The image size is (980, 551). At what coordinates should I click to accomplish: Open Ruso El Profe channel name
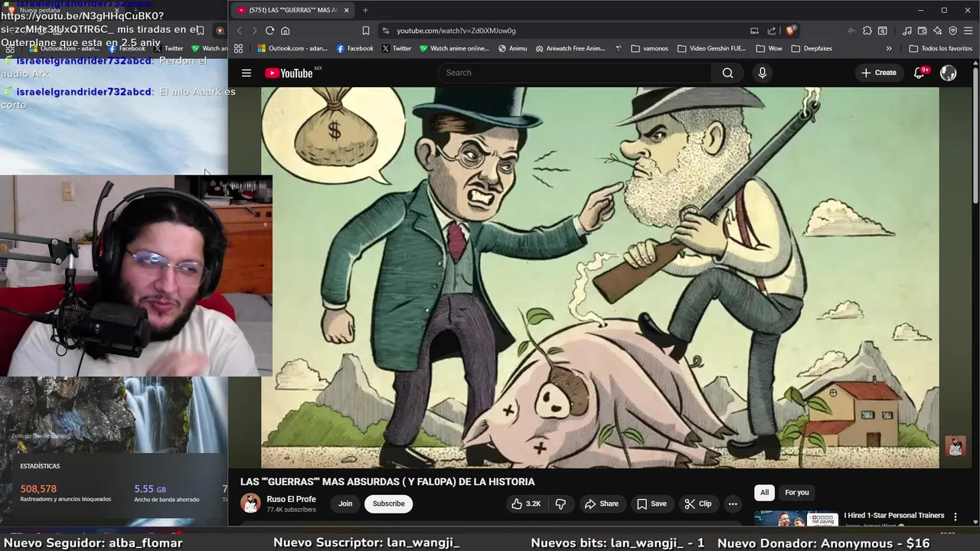pos(291,499)
